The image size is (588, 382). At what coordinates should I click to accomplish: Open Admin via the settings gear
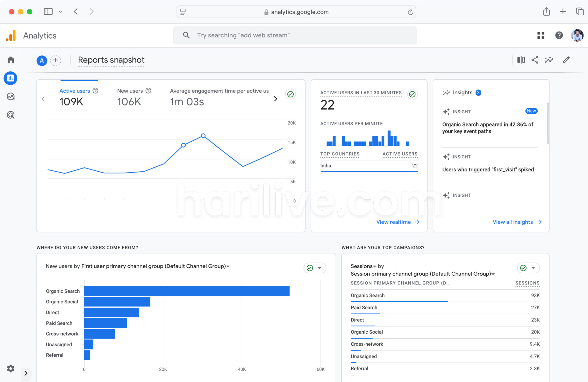[10, 368]
